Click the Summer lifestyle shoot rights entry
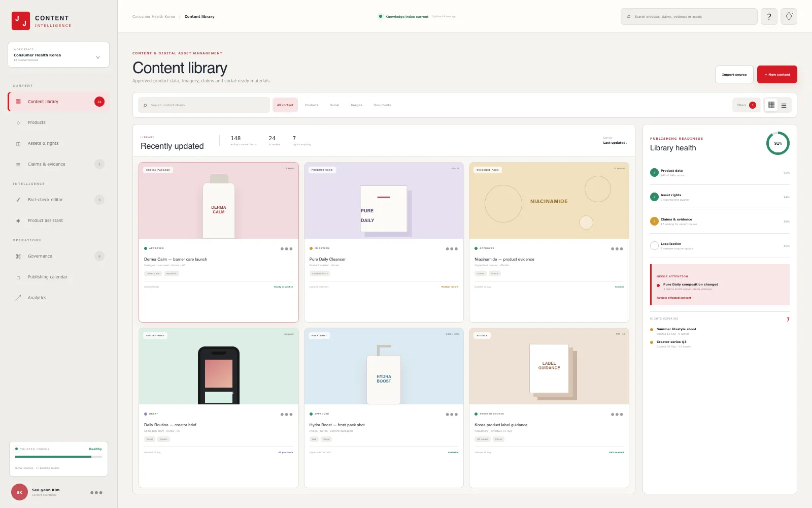This screenshot has height=508, width=812. tap(720, 331)
